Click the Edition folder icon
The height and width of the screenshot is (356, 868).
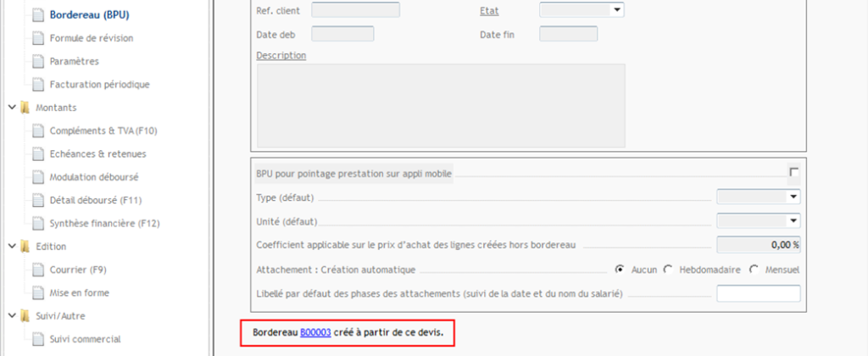25,247
